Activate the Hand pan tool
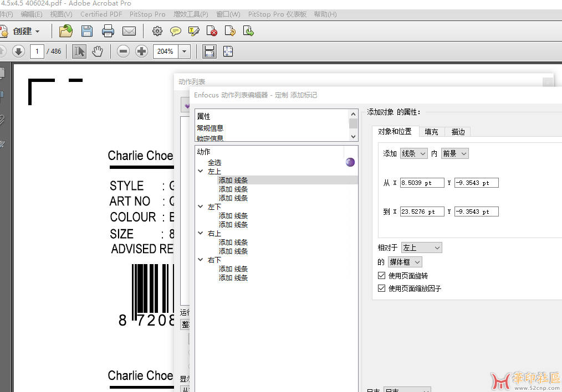Viewport: 562px width, 392px height. pos(97,51)
